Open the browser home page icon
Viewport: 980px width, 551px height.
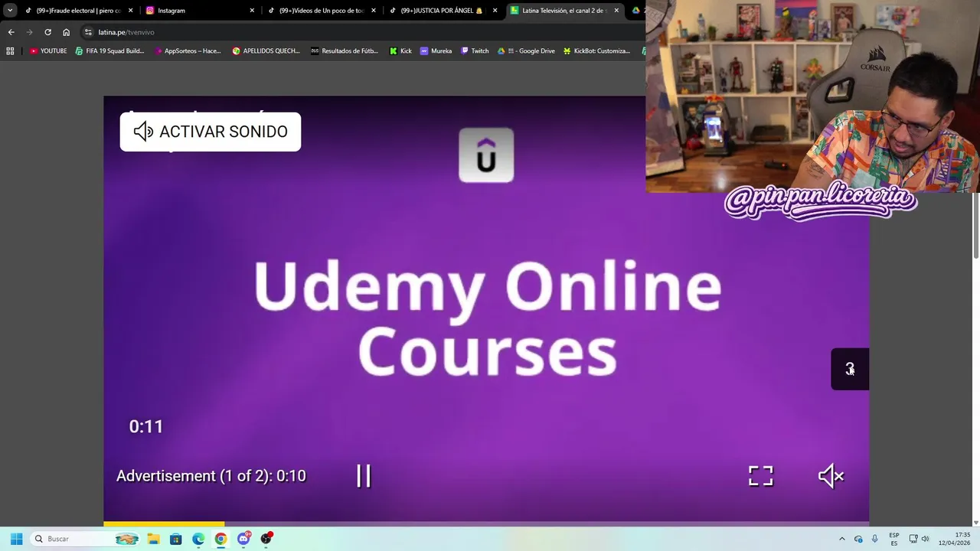pyautogui.click(x=66, y=32)
